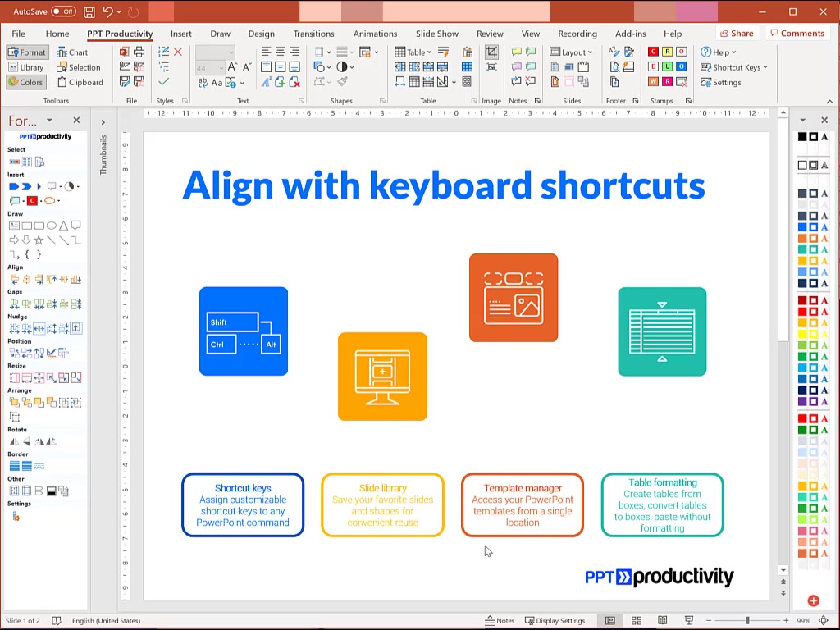
Task: Click the zoom slider handle
Action: 747,620
